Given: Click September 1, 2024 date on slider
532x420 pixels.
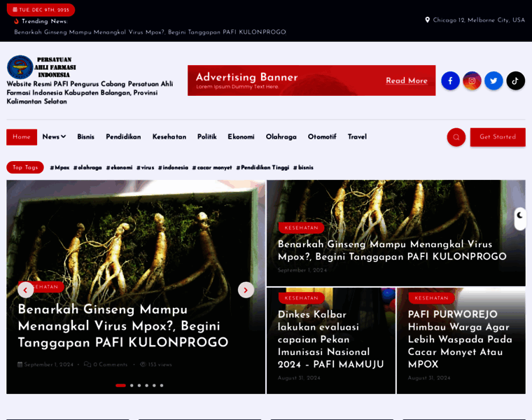Looking at the screenshot, I should click(45, 365).
